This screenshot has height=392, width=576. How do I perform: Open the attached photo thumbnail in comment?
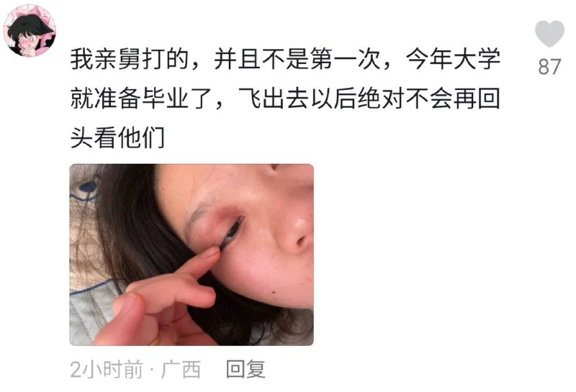click(x=192, y=255)
